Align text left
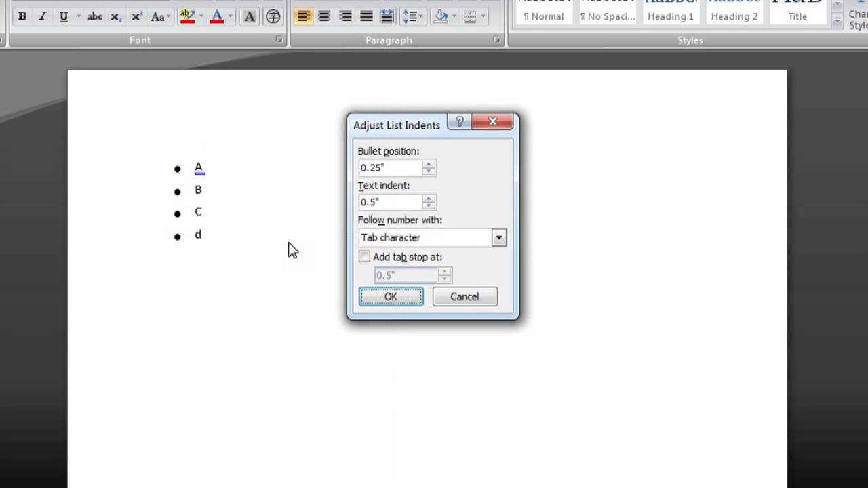Screen dimensions: 868x488 click(303, 16)
